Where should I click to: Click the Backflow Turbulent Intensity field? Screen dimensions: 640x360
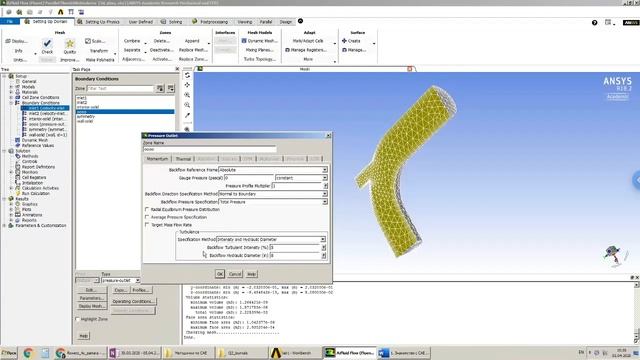295,247
